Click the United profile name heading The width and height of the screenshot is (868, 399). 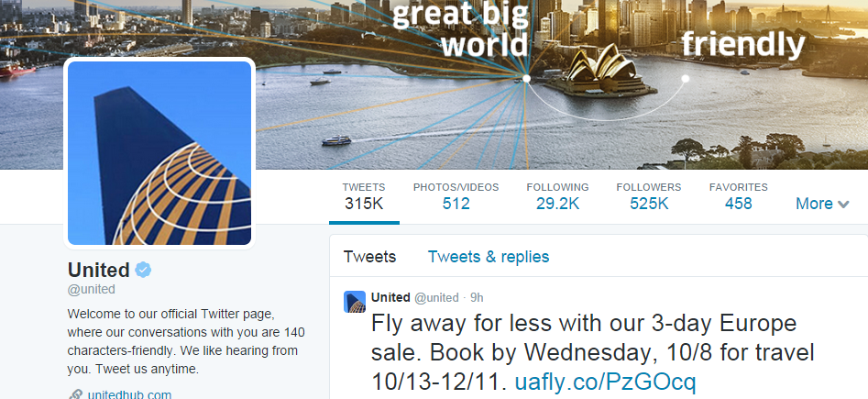click(99, 270)
